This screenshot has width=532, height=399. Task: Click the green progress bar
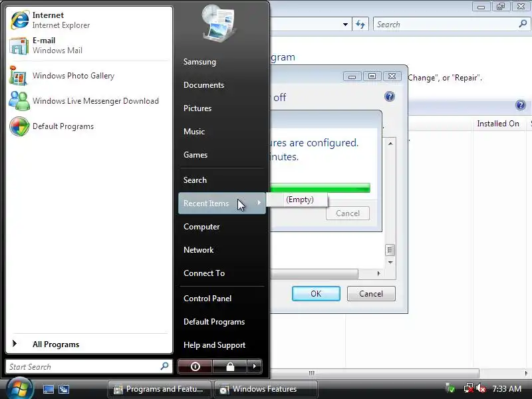(x=320, y=188)
